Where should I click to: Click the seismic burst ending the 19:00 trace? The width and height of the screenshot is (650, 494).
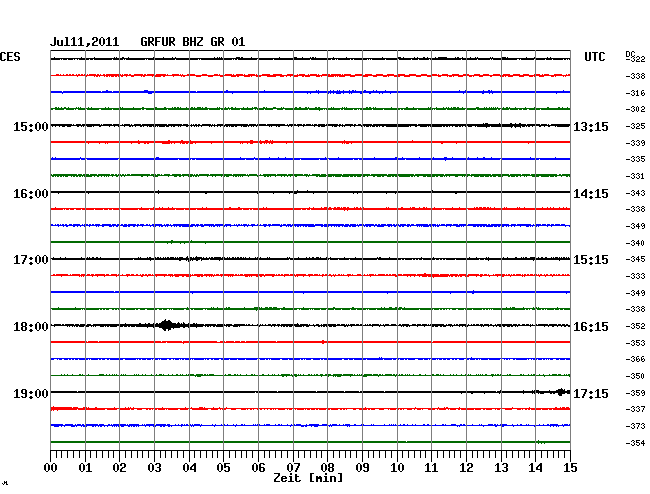pyautogui.click(x=562, y=392)
